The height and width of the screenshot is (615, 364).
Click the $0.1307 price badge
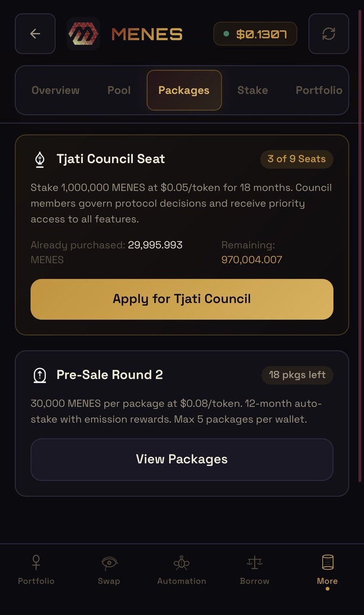tap(255, 34)
